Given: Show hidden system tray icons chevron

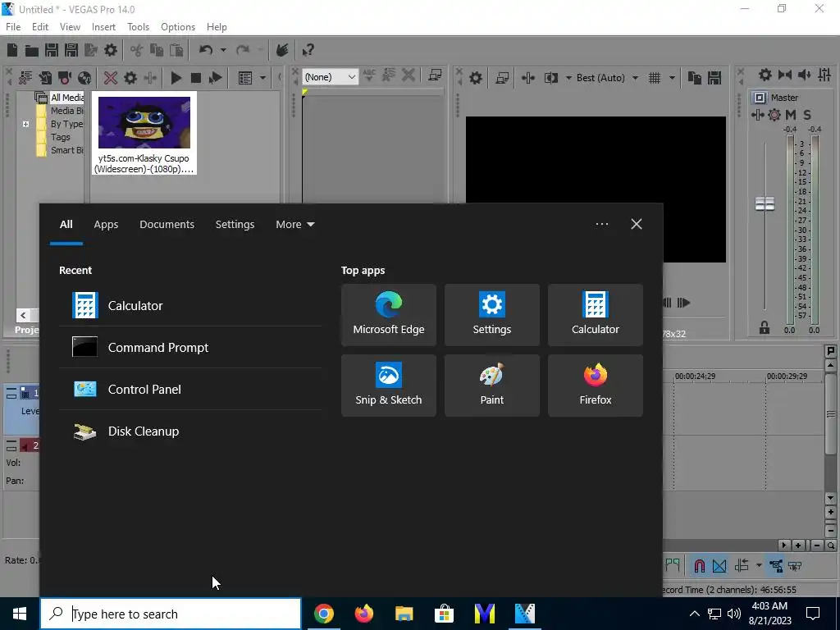Looking at the screenshot, I should pos(694,614).
